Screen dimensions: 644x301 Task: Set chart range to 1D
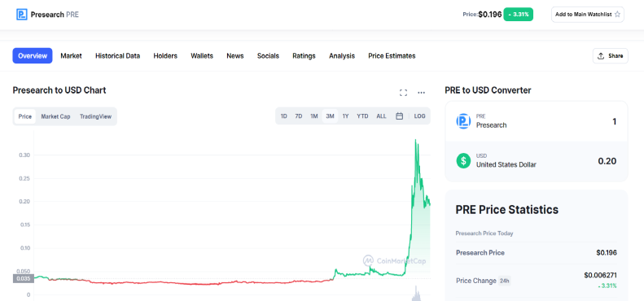coord(284,116)
